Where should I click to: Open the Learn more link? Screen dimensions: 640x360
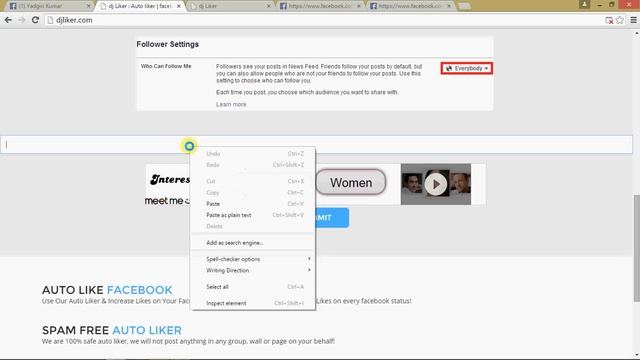point(231,104)
